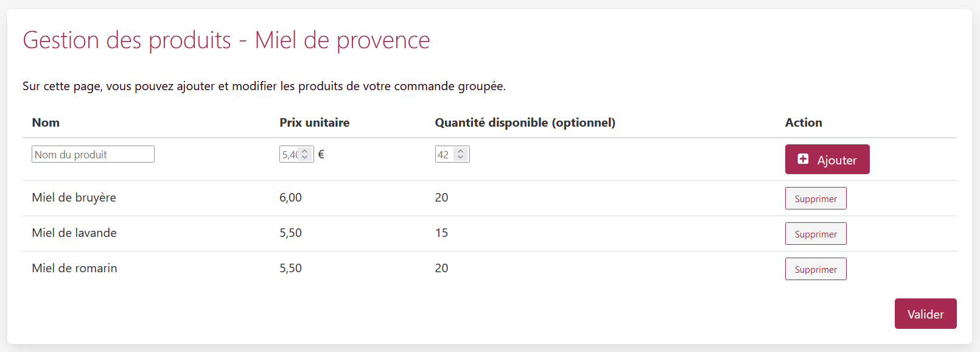The image size is (980, 352).
Task: Add the product with the Ajouter button
Action: pyautogui.click(x=827, y=159)
